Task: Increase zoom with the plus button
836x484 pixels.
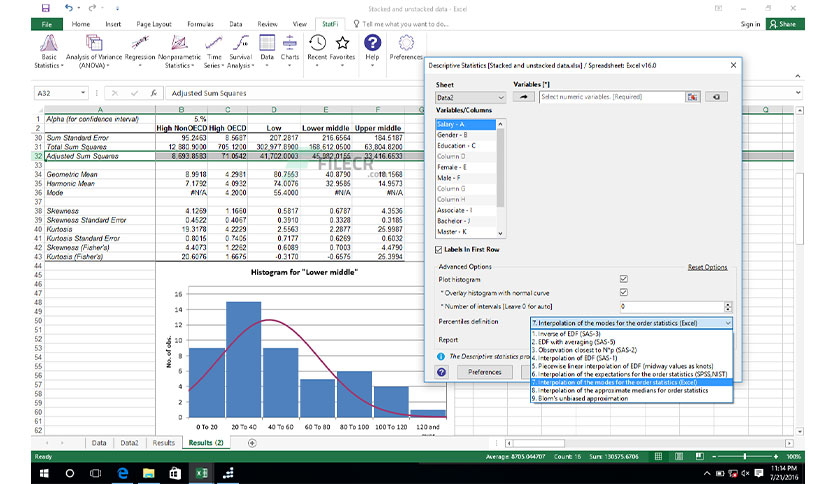Action: 776,457
